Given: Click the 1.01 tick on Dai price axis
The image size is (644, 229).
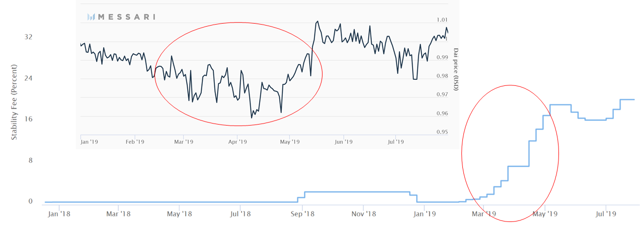Looking at the screenshot, I should (443, 20).
